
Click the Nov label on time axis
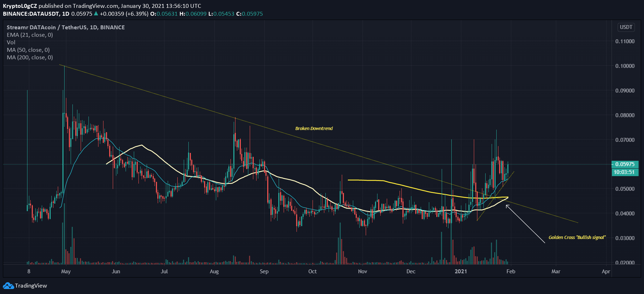pos(362,271)
